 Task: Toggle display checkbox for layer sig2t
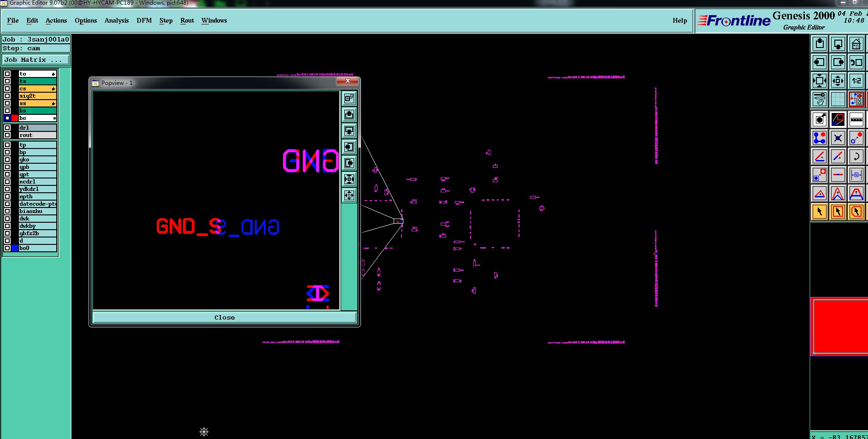7,96
